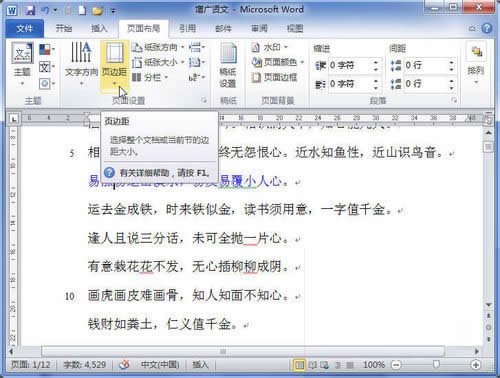
Task: Switch to the 开始 tab
Action: point(63,28)
